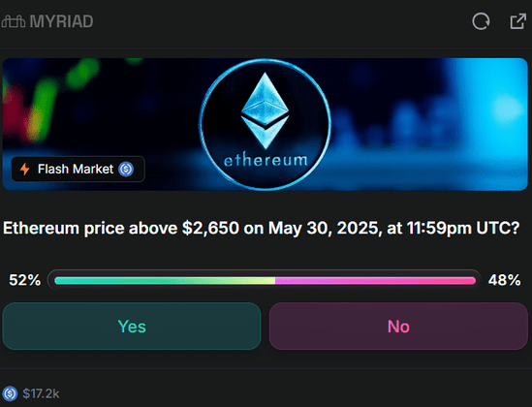The width and height of the screenshot is (532, 407).
Task: Open market in new window icon
Action: point(518,21)
